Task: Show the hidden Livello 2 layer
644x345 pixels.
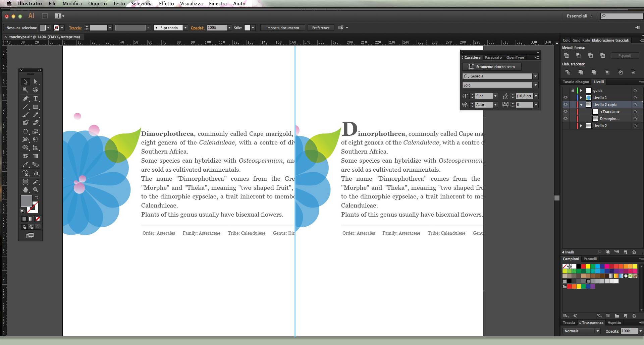Action: [x=566, y=126]
